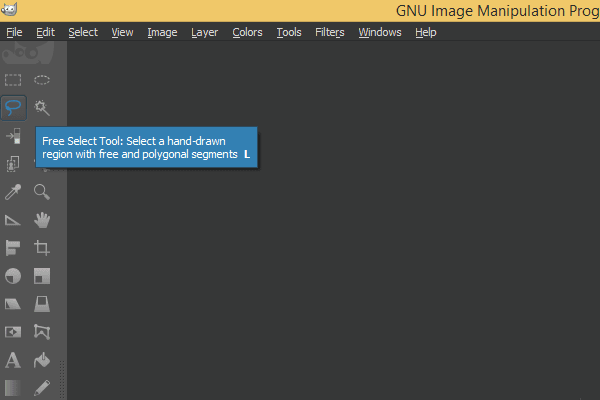The height and width of the screenshot is (400, 600).
Task: Select the Flip tool
Action: point(13,332)
